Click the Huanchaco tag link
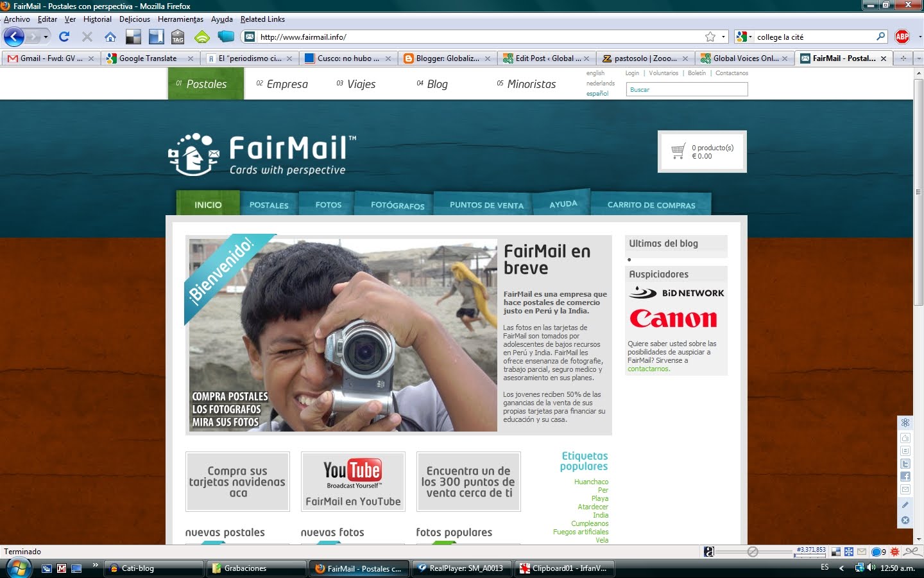 (x=591, y=482)
